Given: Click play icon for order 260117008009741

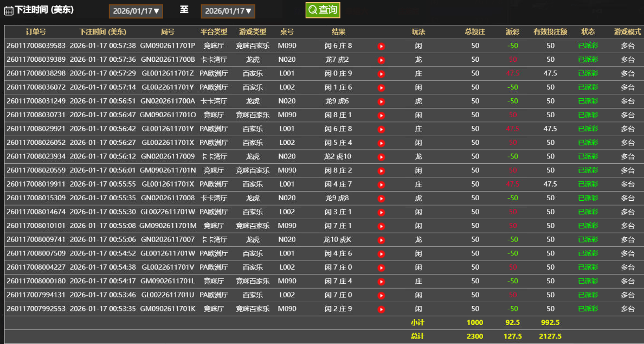Looking at the screenshot, I should tap(381, 240).
